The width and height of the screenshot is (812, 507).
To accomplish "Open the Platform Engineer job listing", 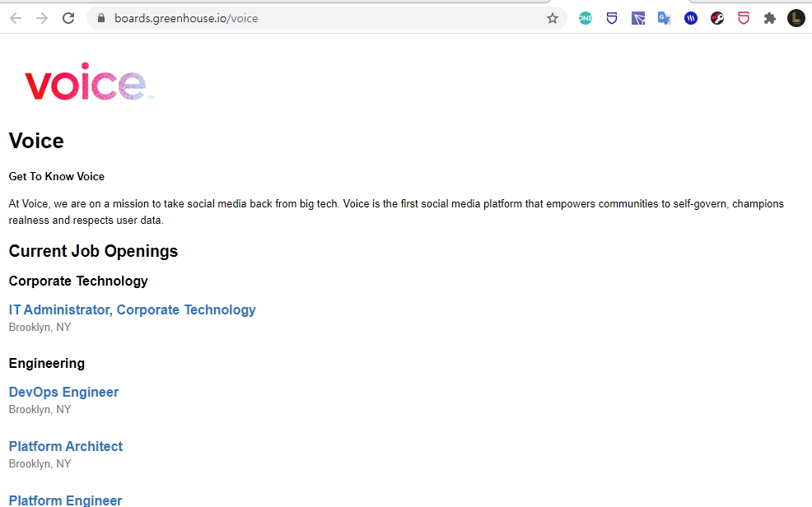I will 65,500.
